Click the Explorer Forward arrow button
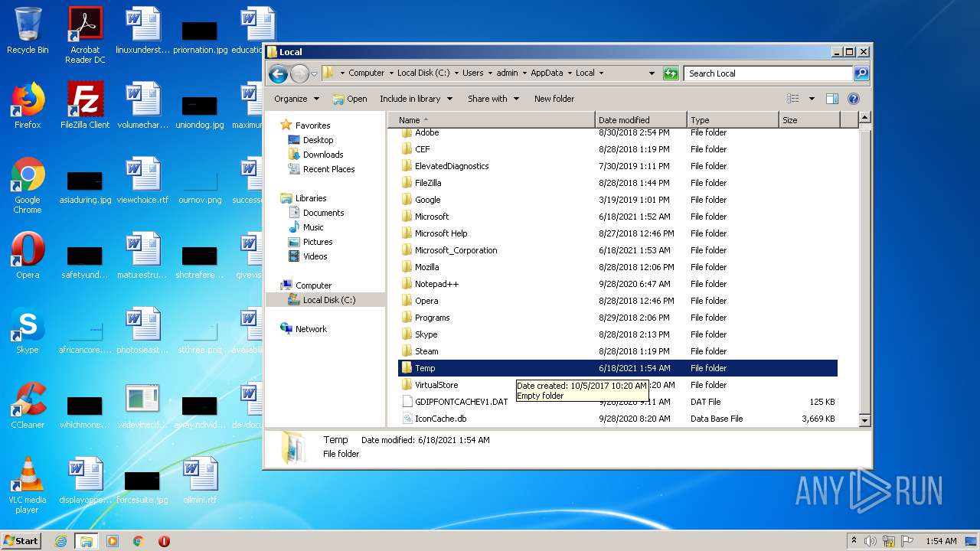 (299, 73)
